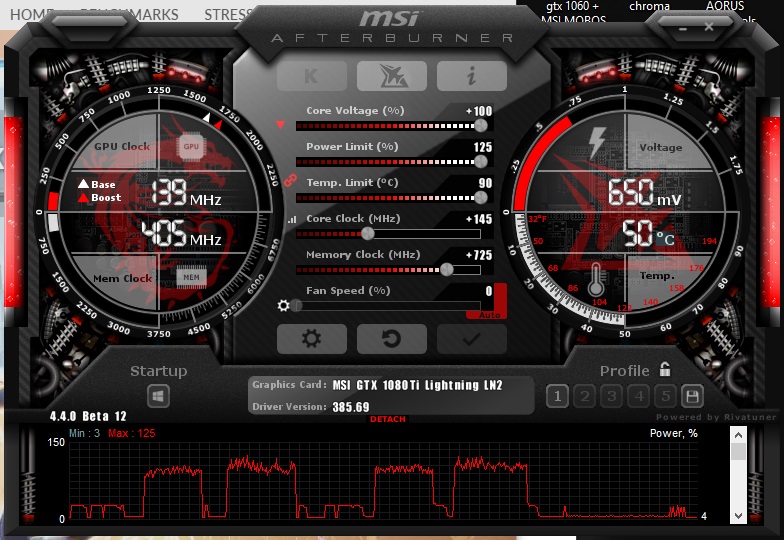Click the GPU chip icon on gauge
The height and width of the screenshot is (540, 784).
(x=191, y=146)
